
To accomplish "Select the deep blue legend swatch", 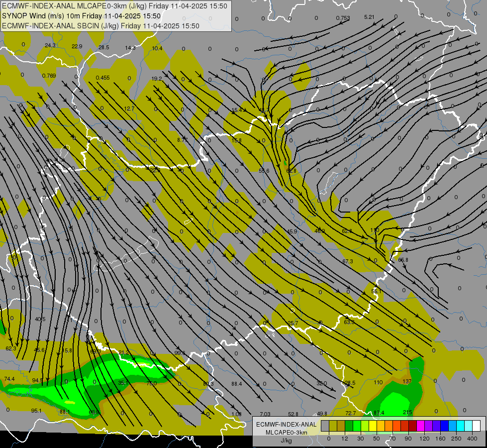I will 445,426.
